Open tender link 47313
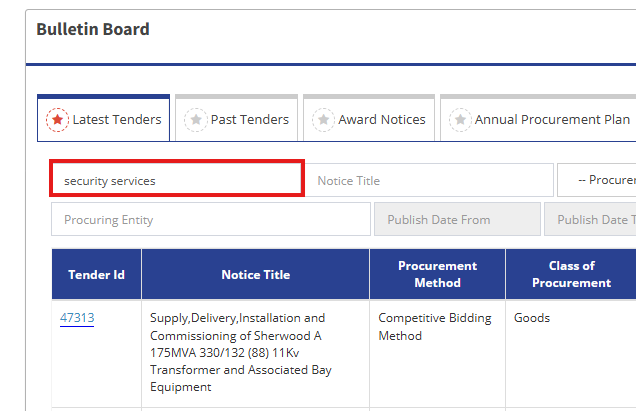The width and height of the screenshot is (636, 411). (x=77, y=318)
